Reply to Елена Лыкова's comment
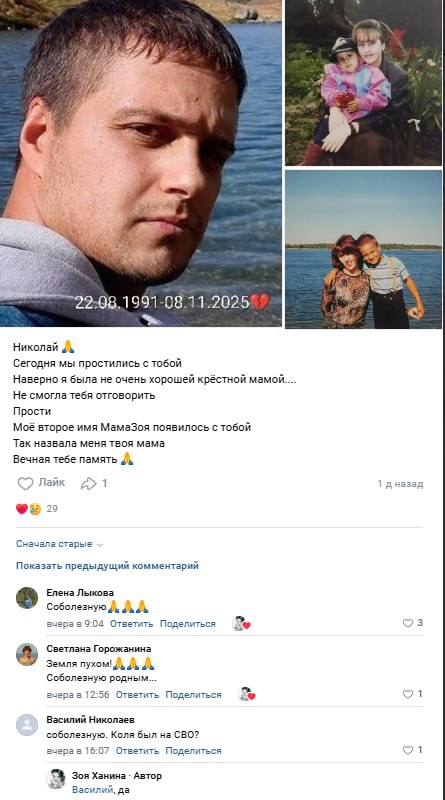The width and height of the screenshot is (445, 800). (x=131, y=623)
